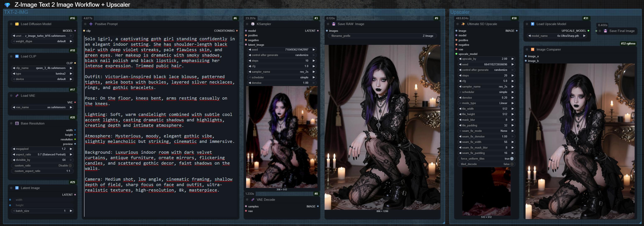Click the Ultimate SD Upscale sparkle icon
The width and height of the screenshot is (644, 226).
click(463, 24)
